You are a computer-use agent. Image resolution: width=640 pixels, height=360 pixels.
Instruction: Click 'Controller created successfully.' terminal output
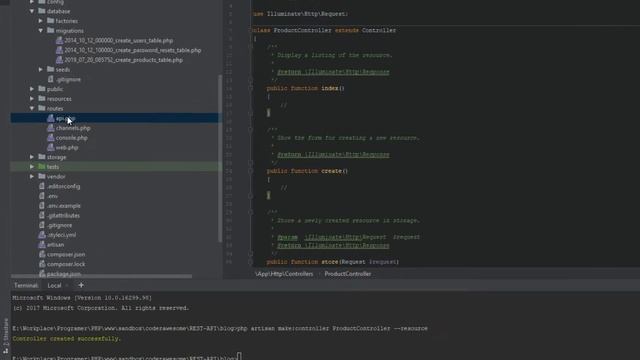coord(67,339)
